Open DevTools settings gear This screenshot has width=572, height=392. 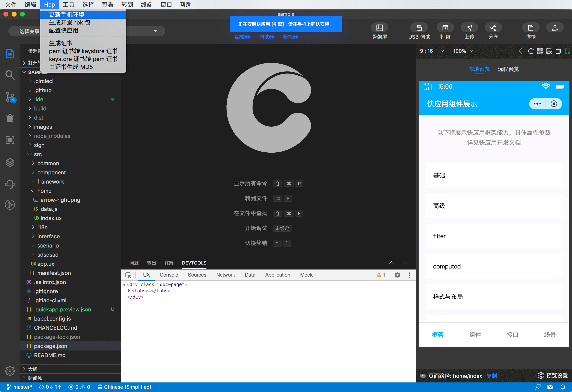pos(397,275)
